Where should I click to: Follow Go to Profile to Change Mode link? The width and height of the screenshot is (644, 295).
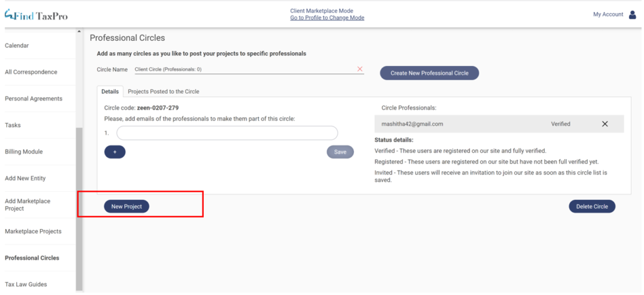(327, 18)
